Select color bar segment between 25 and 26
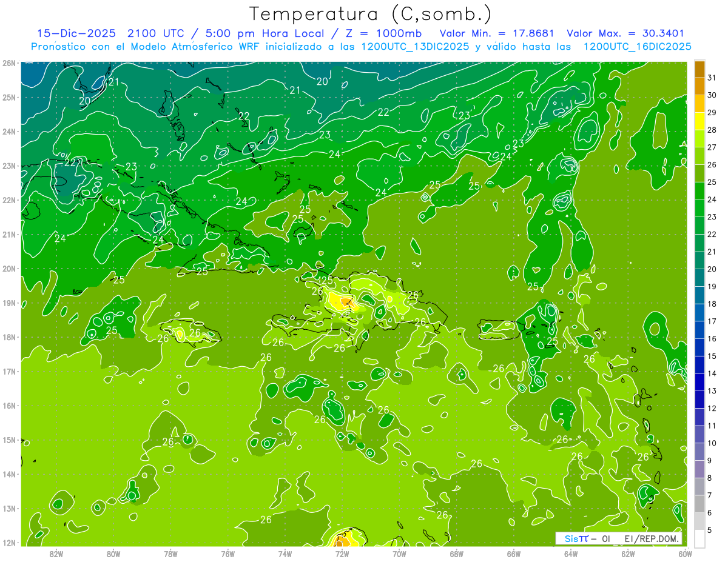Screen dimensions: 728x562 [699, 173]
